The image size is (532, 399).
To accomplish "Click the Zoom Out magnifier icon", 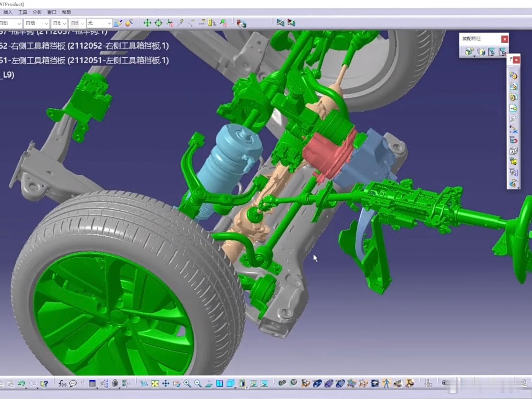I will pos(198,384).
